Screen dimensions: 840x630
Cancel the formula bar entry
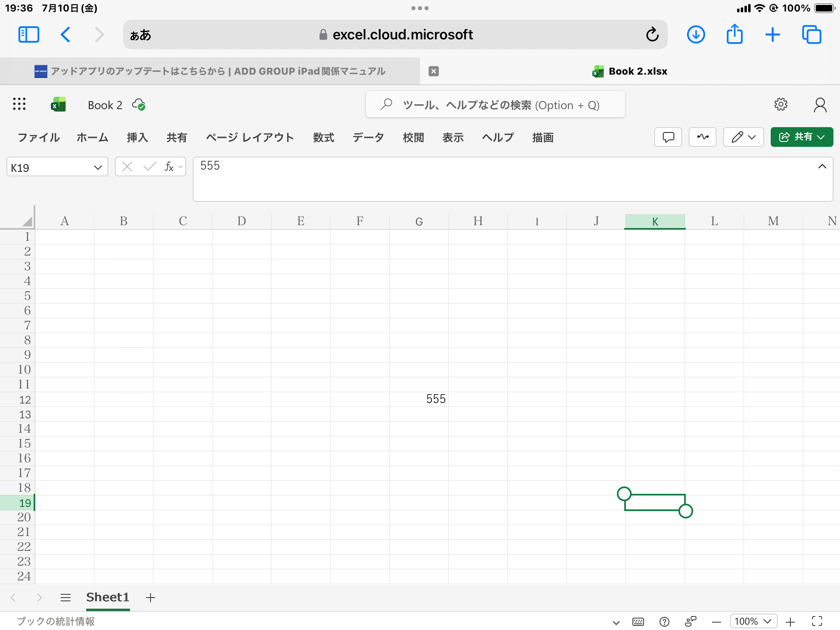(x=127, y=167)
